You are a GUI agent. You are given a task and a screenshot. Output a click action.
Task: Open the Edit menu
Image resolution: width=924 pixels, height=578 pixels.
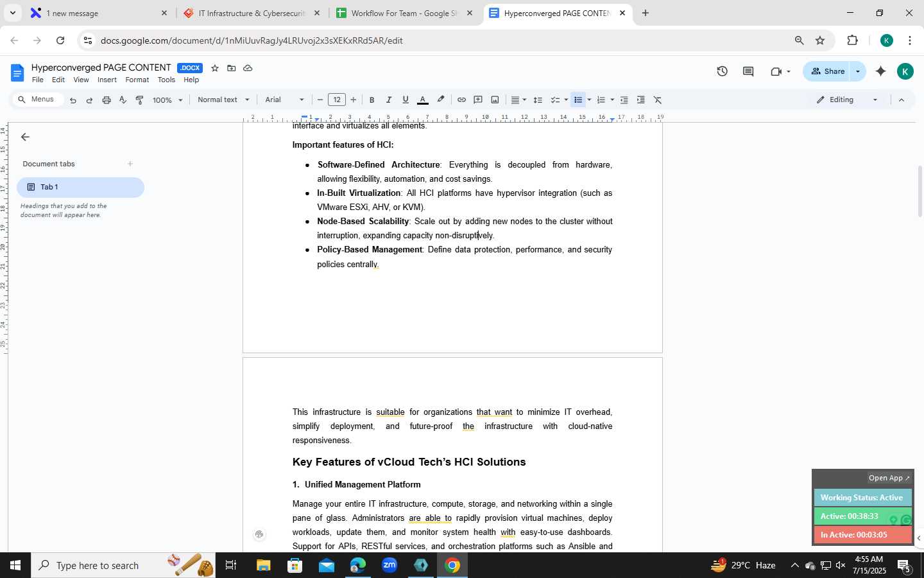(x=58, y=80)
